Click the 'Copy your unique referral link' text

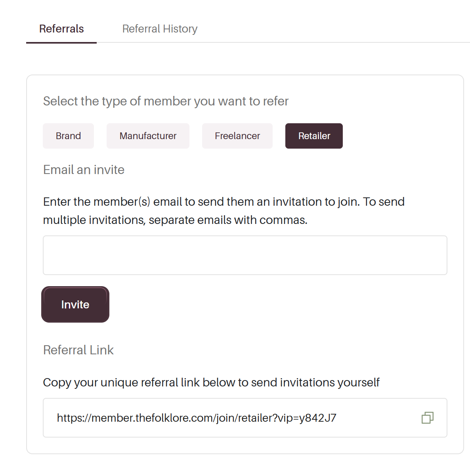(211, 382)
